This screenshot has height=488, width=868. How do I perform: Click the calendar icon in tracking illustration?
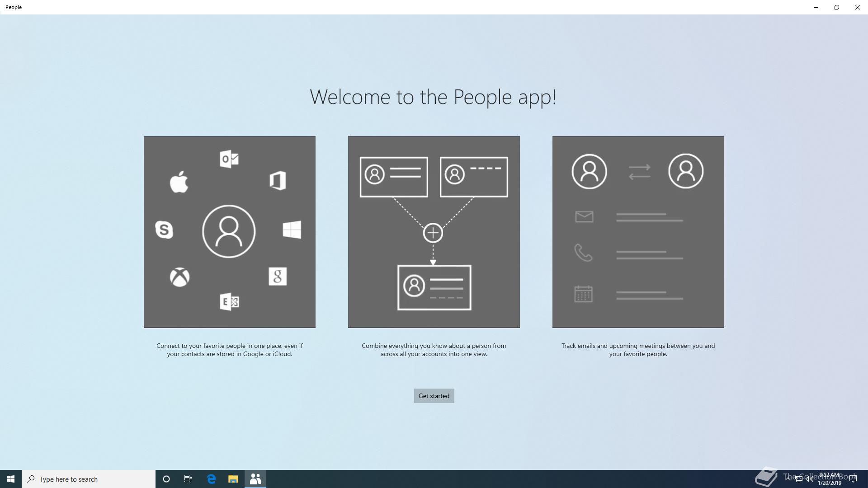pyautogui.click(x=583, y=294)
